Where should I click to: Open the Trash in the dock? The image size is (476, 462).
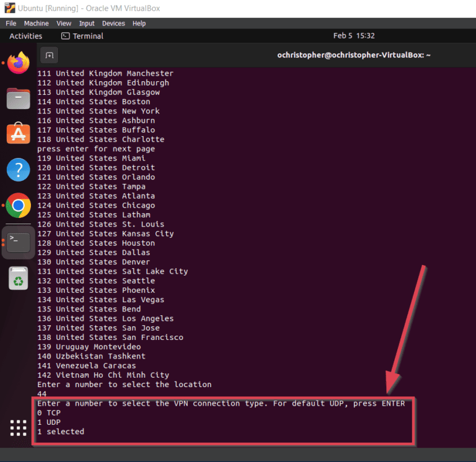click(x=19, y=277)
